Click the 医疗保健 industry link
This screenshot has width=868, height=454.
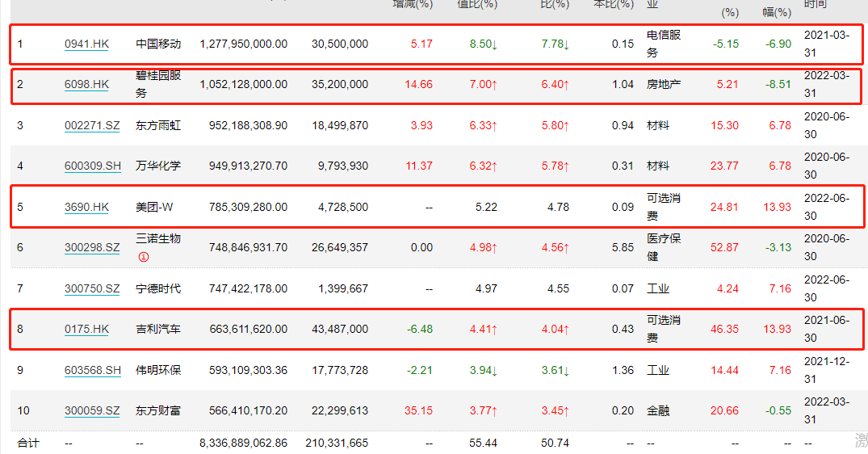coord(663,247)
